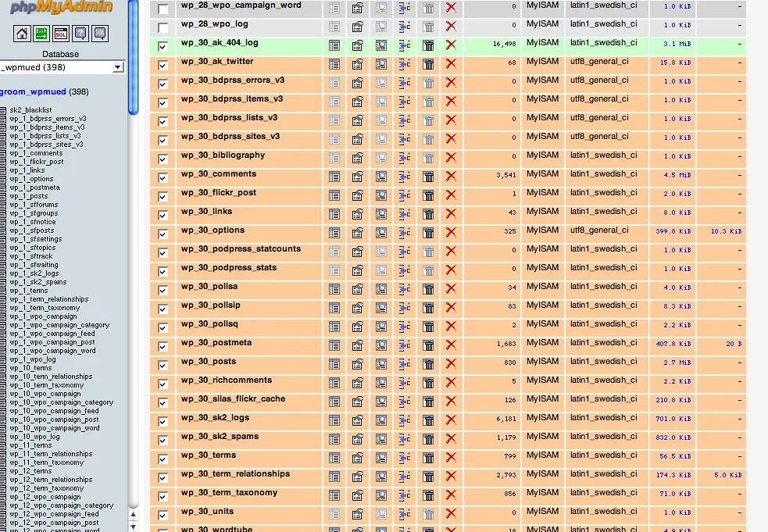Browse the wp_30_comments table
The height and width of the screenshot is (532, 768).
tap(334, 176)
